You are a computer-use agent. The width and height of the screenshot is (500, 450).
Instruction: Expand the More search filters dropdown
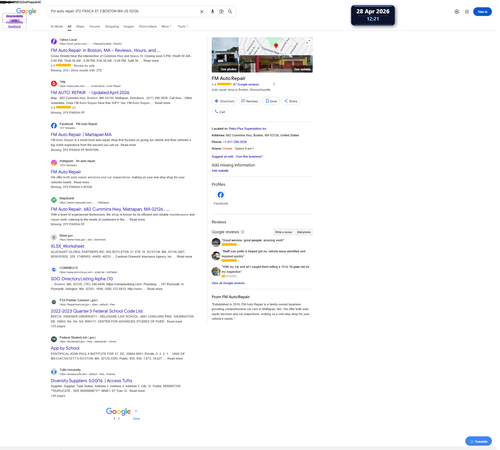coord(166,26)
